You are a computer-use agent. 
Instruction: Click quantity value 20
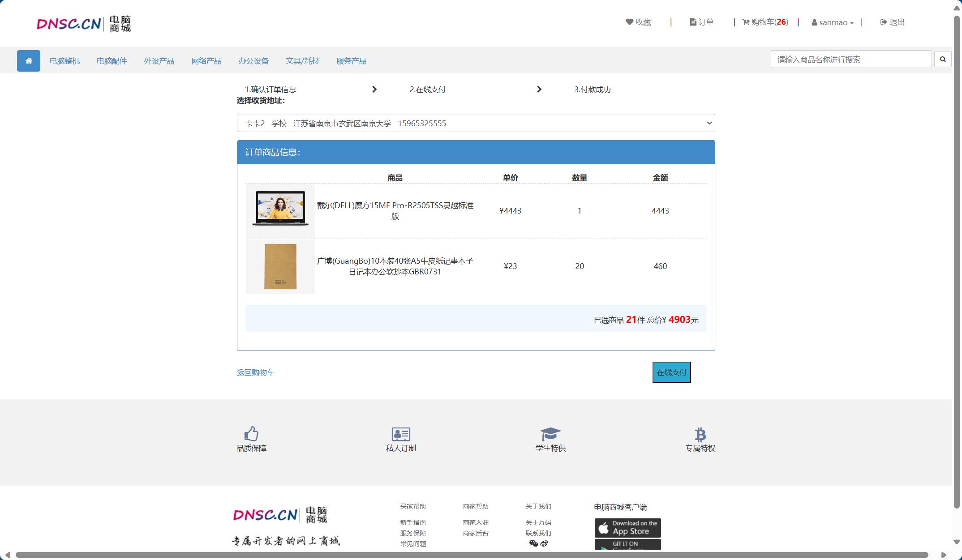580,266
